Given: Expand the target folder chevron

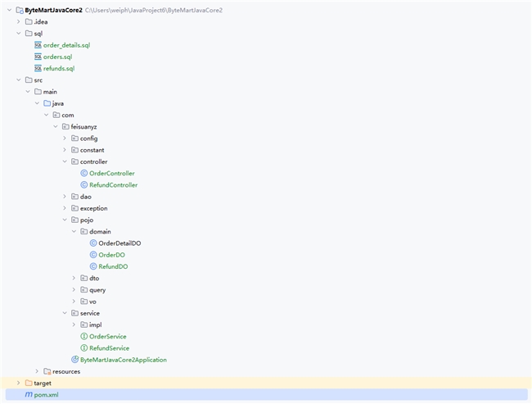Looking at the screenshot, I should pos(19,383).
